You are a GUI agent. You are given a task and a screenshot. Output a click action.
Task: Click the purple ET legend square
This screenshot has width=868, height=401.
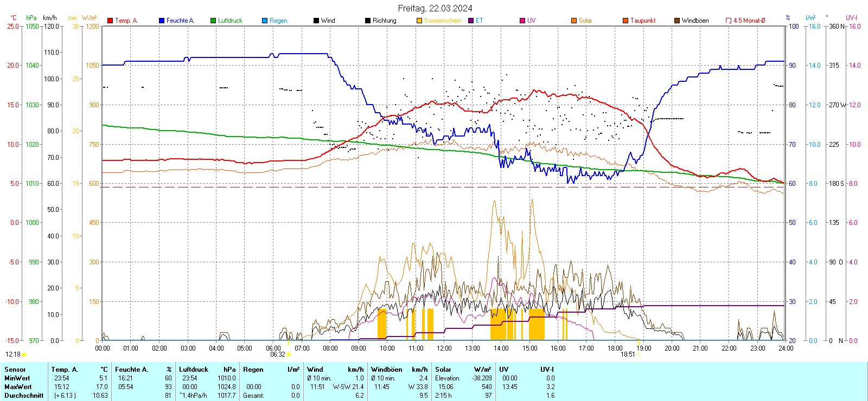(471, 21)
